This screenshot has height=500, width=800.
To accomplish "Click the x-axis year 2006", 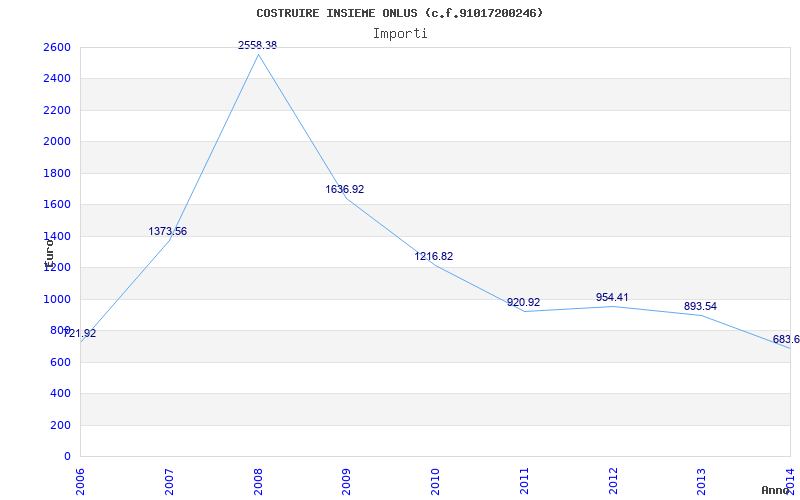I will [x=81, y=482].
